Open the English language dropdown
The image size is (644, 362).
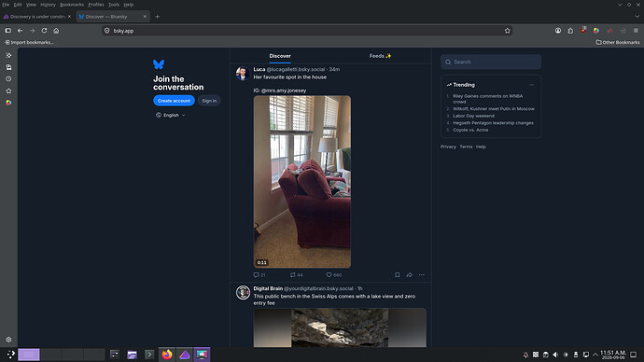pos(171,116)
